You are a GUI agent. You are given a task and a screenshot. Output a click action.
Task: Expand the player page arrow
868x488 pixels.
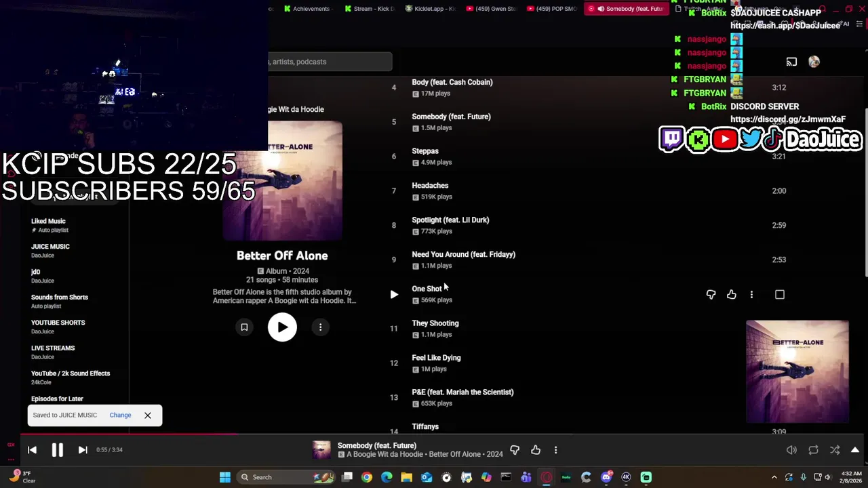click(855, 450)
